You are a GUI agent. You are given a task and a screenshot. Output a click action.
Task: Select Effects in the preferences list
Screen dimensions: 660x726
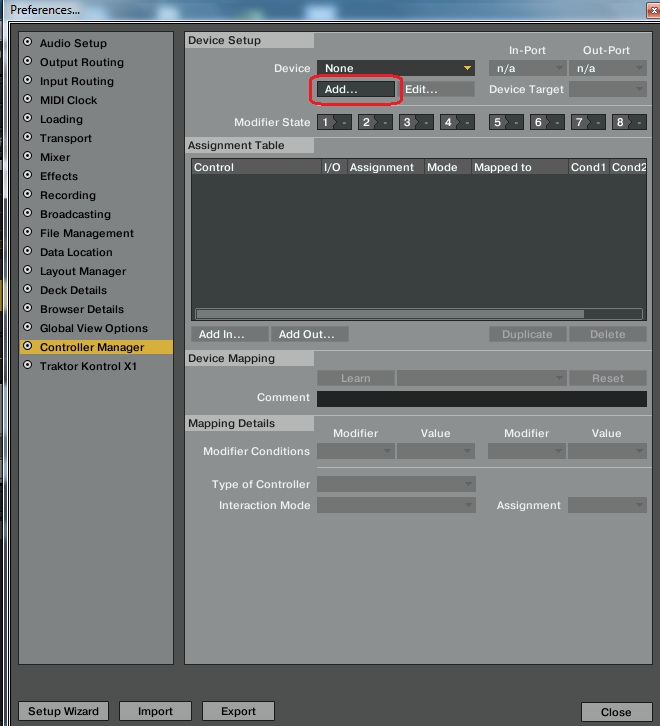[x=59, y=176]
